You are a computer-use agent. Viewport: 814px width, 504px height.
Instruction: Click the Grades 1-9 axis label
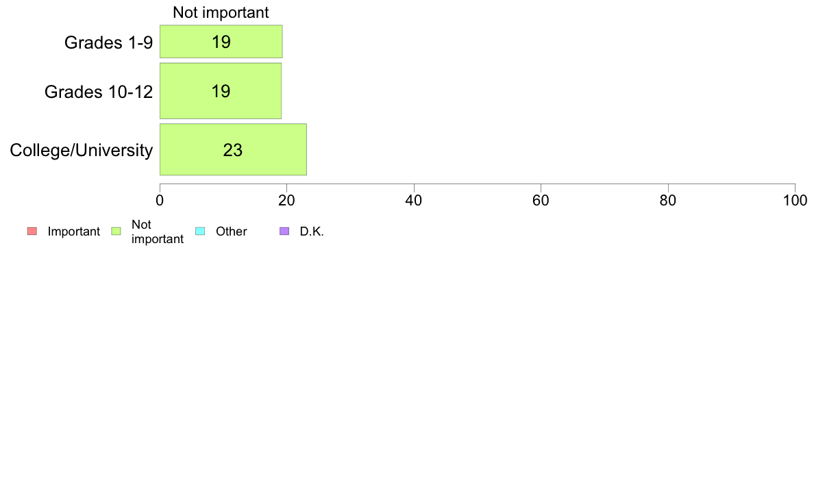(108, 42)
